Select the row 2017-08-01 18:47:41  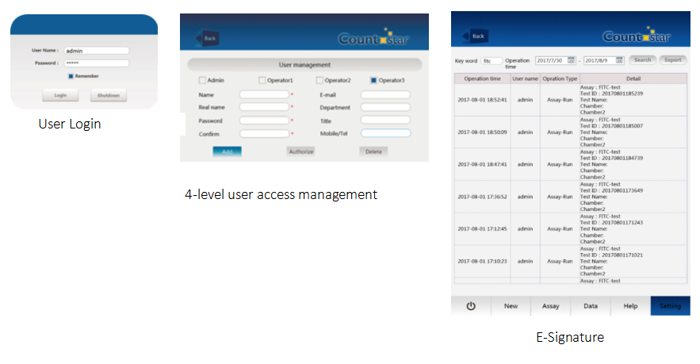coord(571,164)
